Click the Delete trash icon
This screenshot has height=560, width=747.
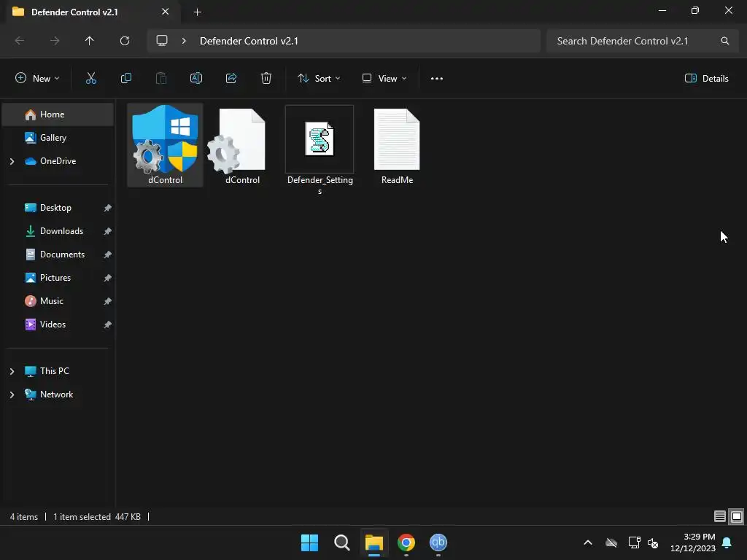(266, 79)
